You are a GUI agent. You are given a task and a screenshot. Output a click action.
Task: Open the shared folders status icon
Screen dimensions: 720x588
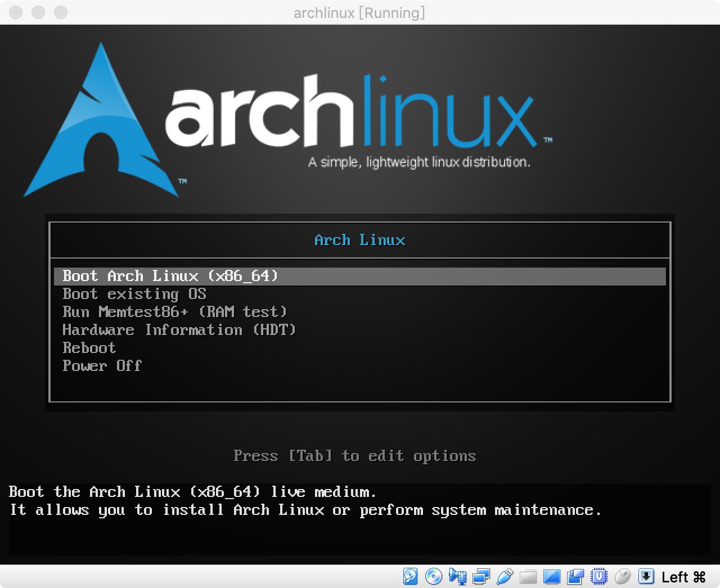click(528, 576)
